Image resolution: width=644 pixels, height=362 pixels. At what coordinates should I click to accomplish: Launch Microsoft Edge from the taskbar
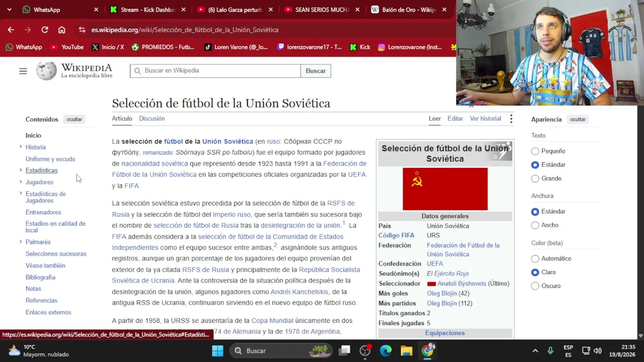click(x=386, y=351)
